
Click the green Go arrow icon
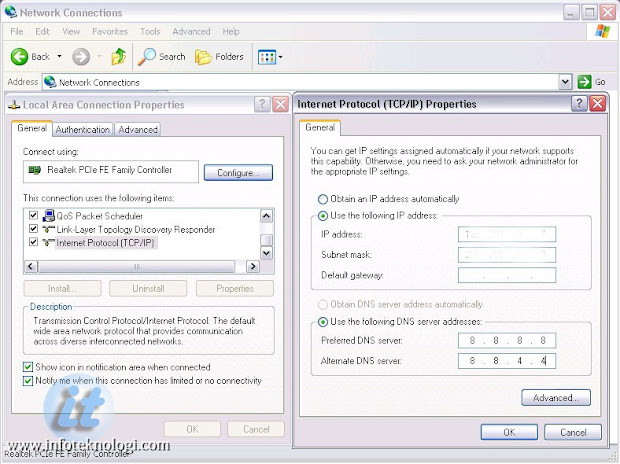point(584,82)
